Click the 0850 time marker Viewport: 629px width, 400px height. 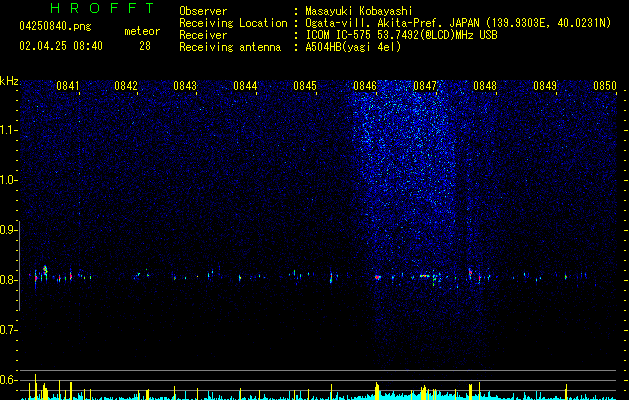pos(605,86)
